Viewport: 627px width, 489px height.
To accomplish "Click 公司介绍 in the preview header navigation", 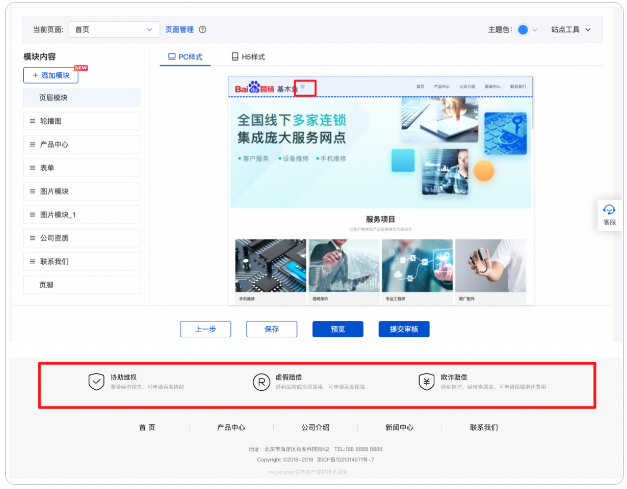I will [x=467, y=86].
